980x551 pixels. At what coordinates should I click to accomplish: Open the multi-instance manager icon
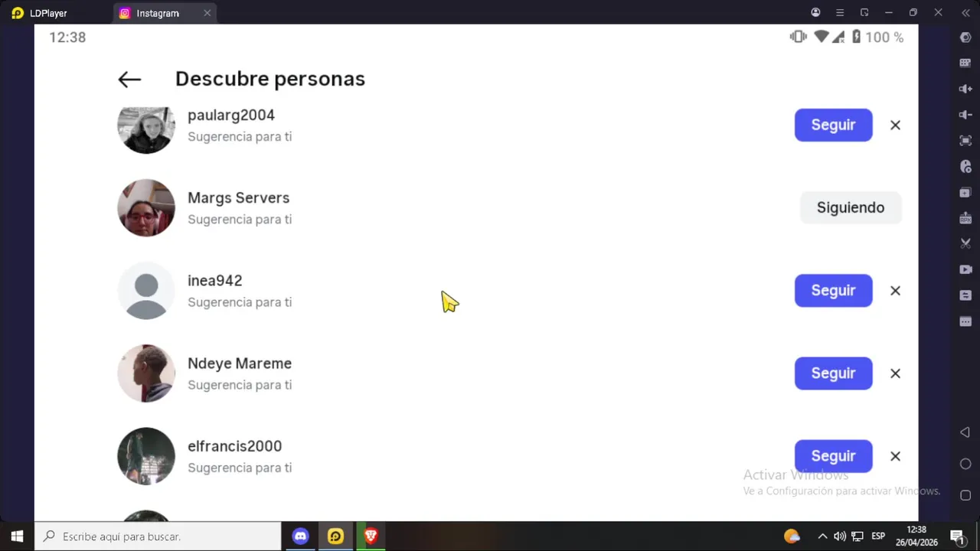tap(965, 192)
